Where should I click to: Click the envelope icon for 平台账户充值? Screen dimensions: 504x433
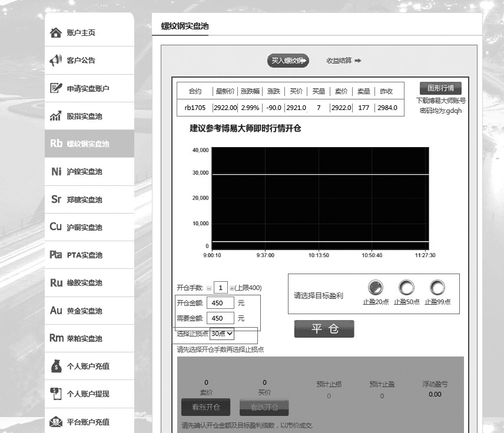pos(56,422)
